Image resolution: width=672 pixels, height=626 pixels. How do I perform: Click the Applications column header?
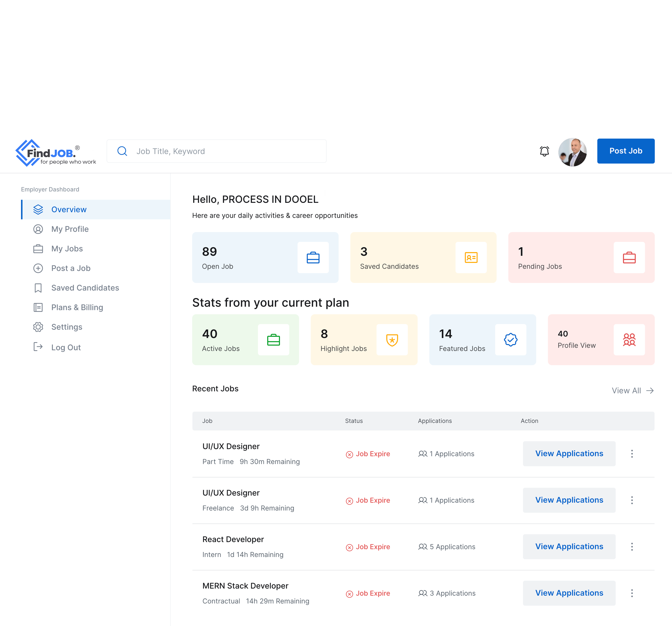tap(435, 421)
